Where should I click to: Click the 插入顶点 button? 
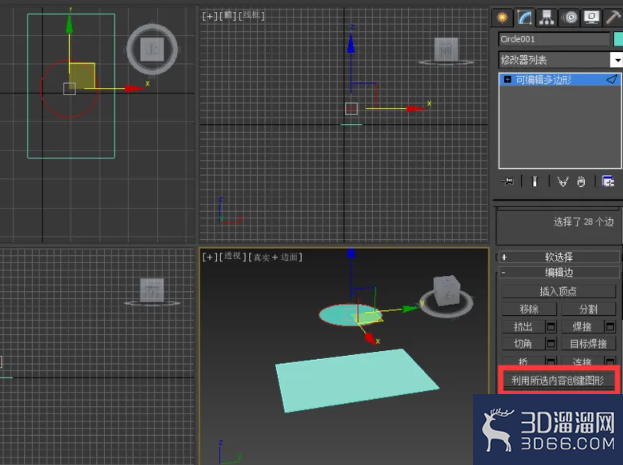[x=558, y=291]
